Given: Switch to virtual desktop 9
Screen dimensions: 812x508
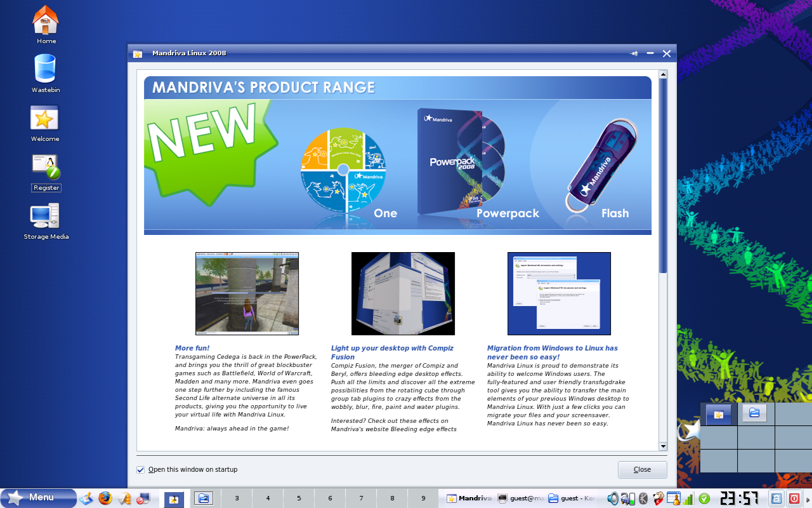Looking at the screenshot, I should 423,499.
